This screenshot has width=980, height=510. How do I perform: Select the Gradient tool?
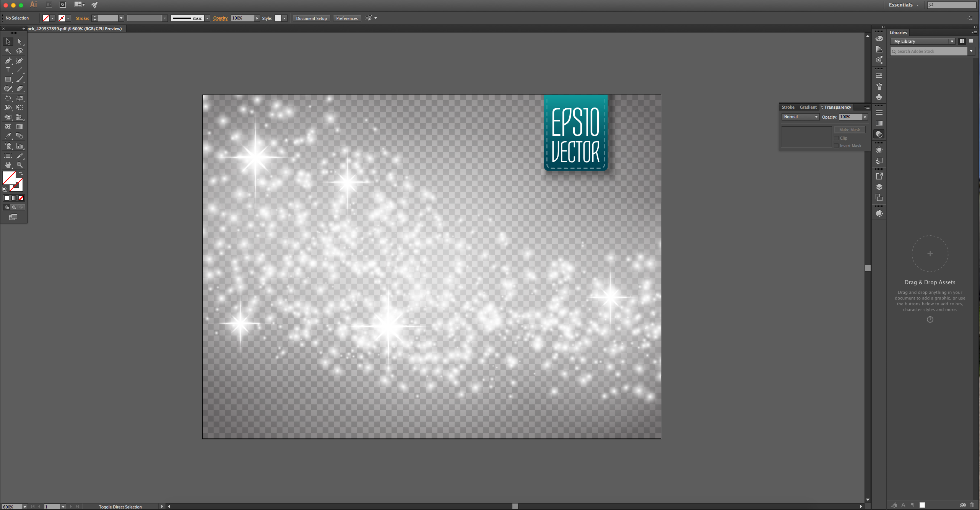[19, 127]
